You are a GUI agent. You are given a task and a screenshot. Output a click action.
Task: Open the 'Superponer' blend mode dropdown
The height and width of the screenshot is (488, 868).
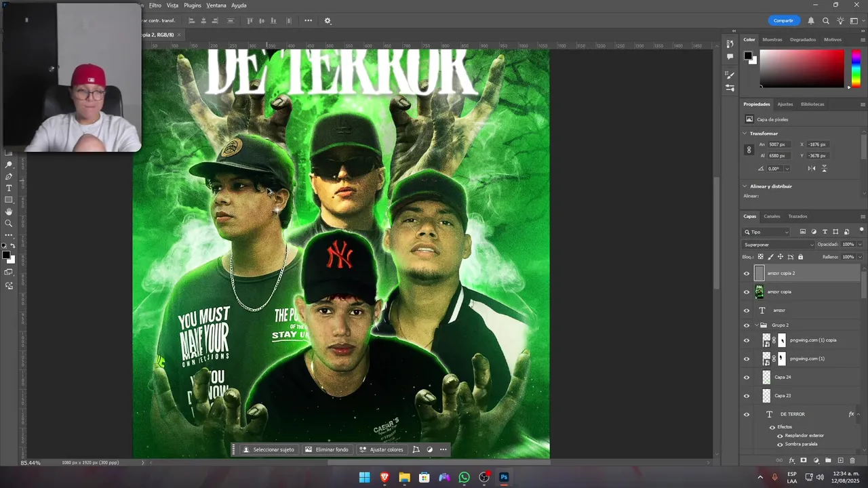point(778,245)
